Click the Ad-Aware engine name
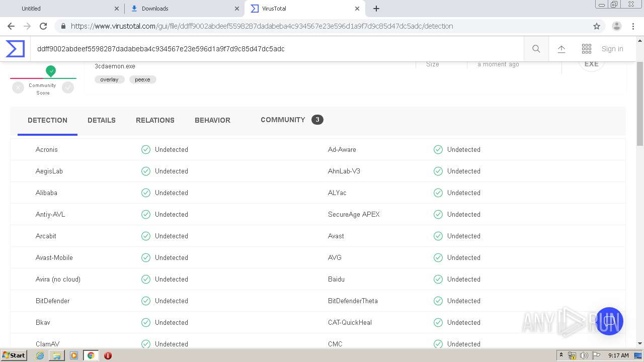 coord(342,149)
